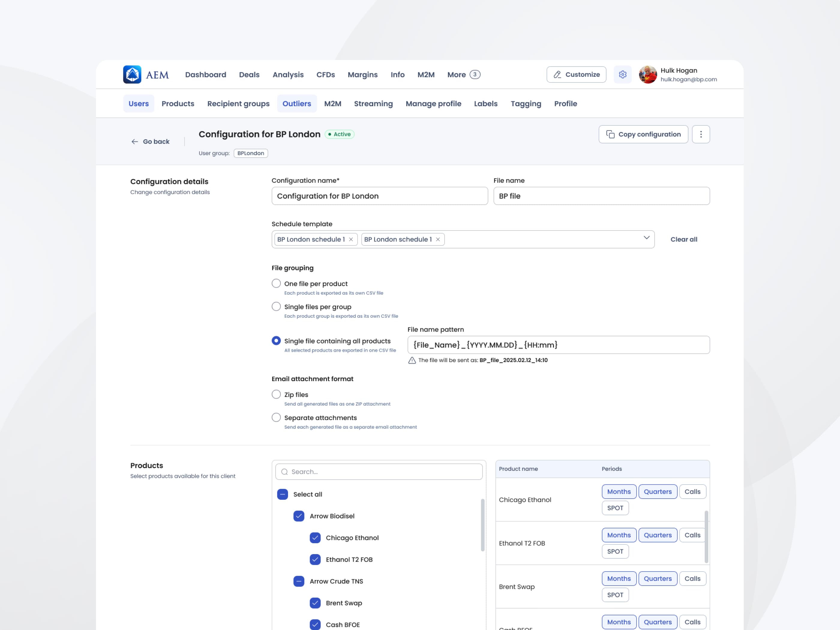
Task: Switch to the Products tab
Action: (178, 104)
